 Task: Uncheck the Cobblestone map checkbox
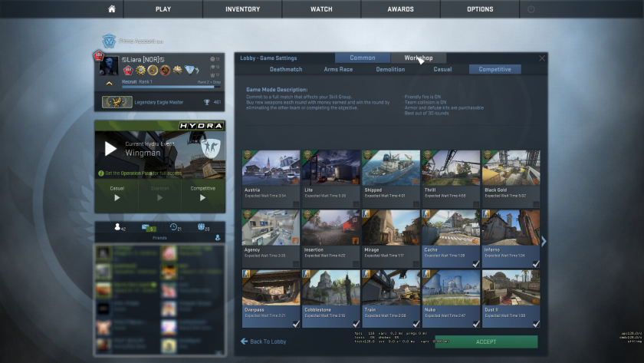tap(356, 324)
